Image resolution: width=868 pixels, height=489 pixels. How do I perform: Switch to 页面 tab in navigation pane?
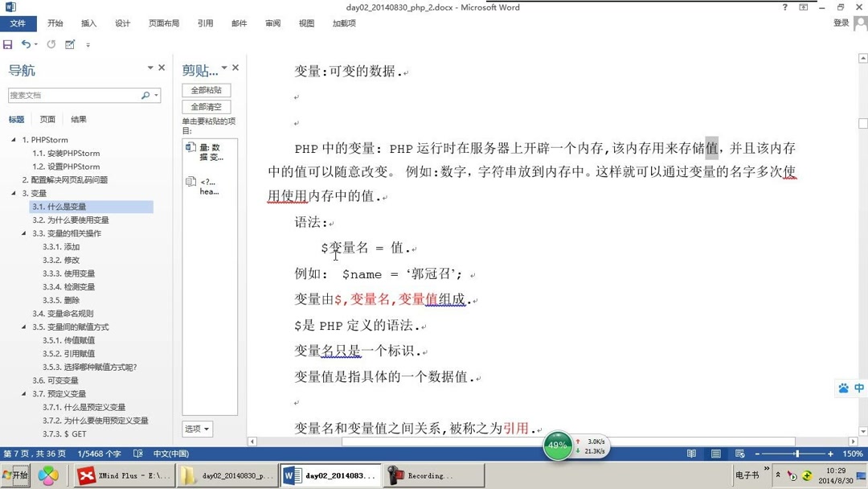47,118
